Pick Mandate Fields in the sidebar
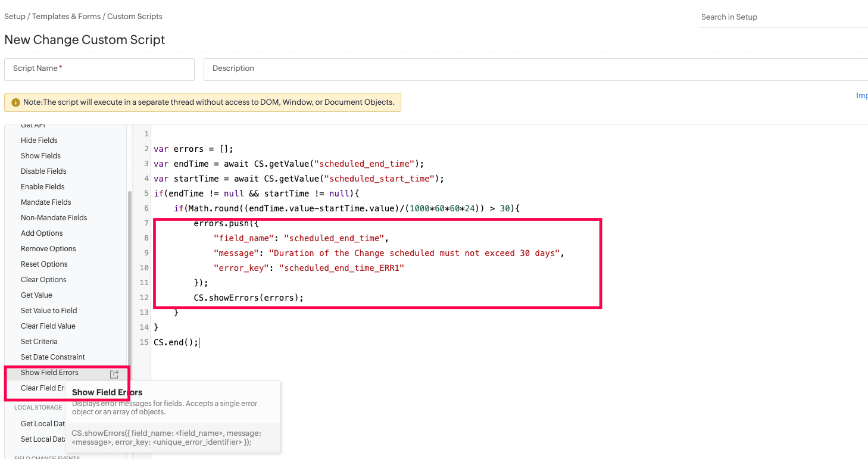The width and height of the screenshot is (868, 459). [46, 202]
